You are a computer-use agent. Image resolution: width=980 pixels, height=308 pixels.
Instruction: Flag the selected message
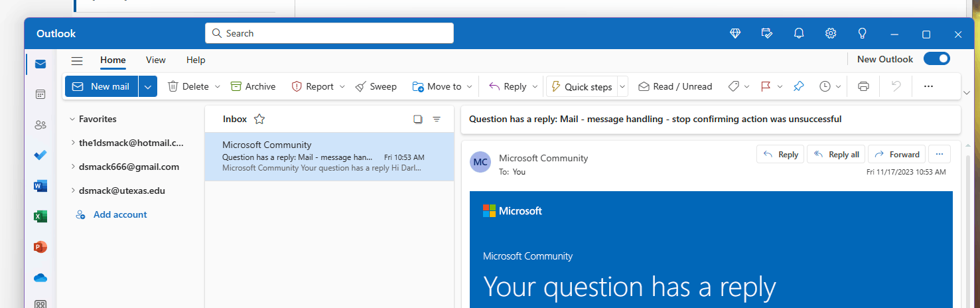tap(765, 86)
